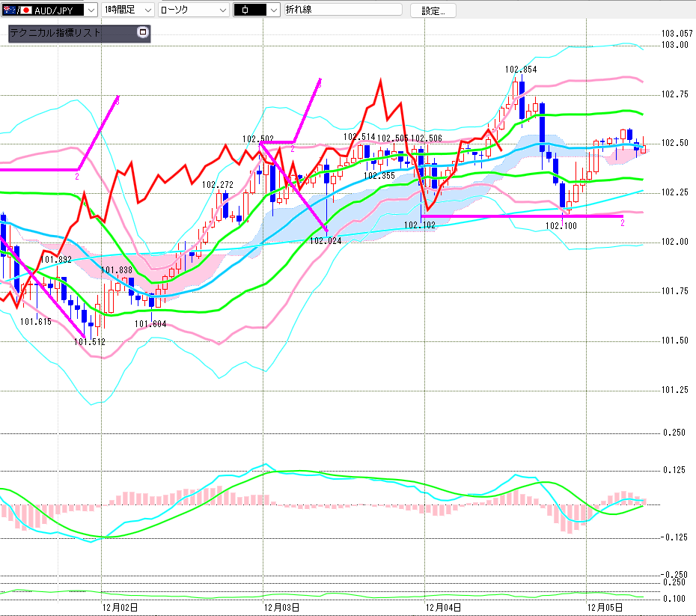Open the 設定... settings button
This screenshot has width=696, height=616.
point(438,10)
